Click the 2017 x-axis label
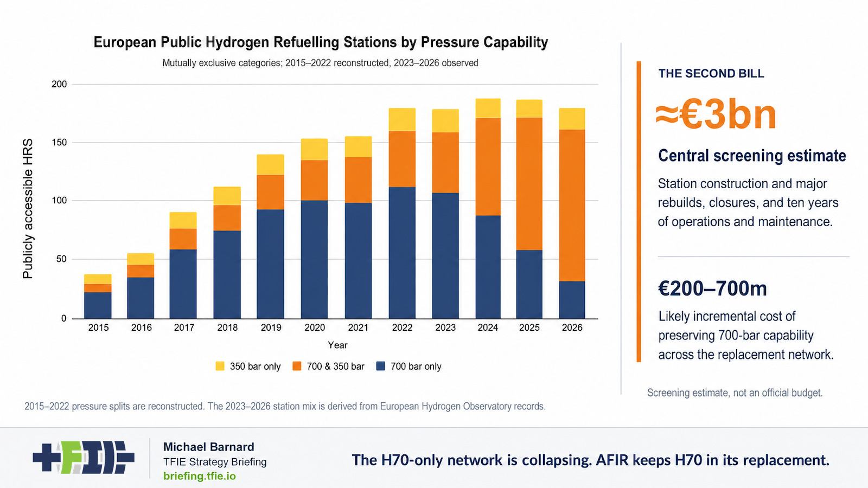 (184, 328)
